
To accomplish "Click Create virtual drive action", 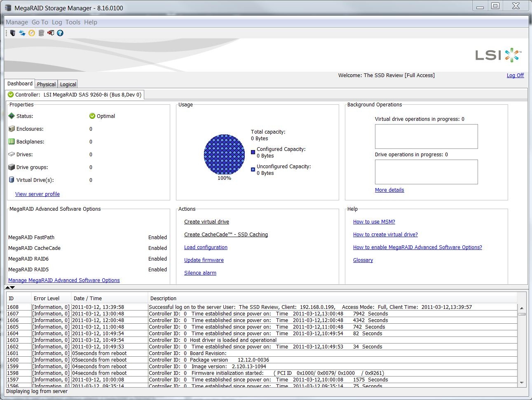I will click(x=206, y=222).
